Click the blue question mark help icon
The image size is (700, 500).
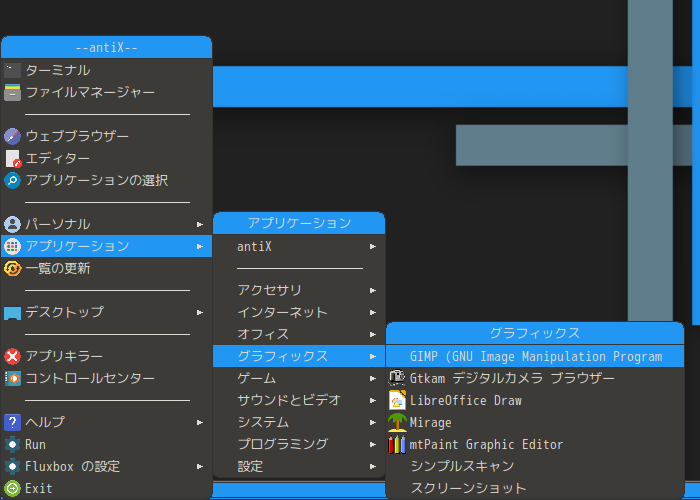point(12,422)
